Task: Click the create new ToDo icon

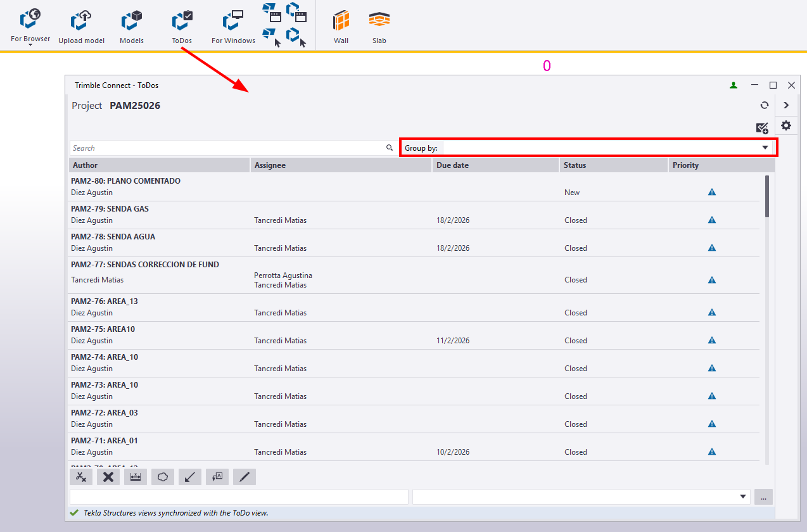Action: pyautogui.click(x=762, y=128)
